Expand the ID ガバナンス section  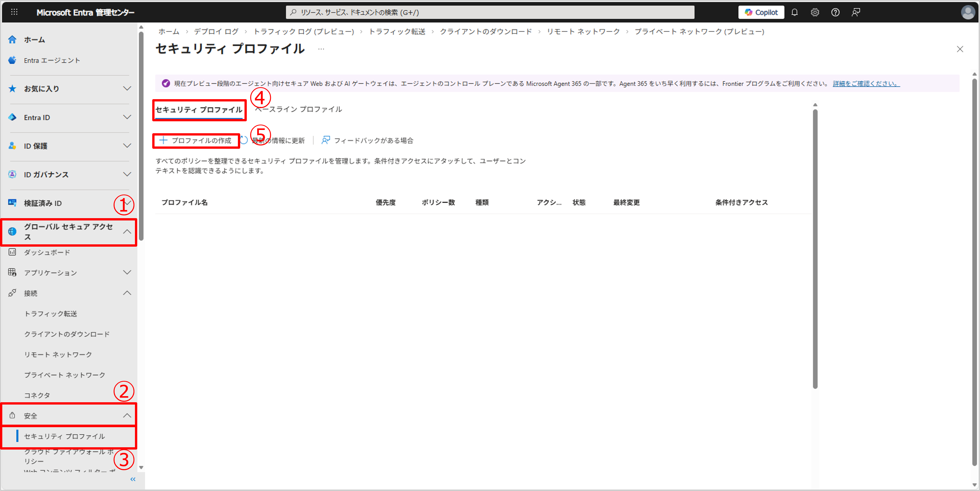pos(127,174)
